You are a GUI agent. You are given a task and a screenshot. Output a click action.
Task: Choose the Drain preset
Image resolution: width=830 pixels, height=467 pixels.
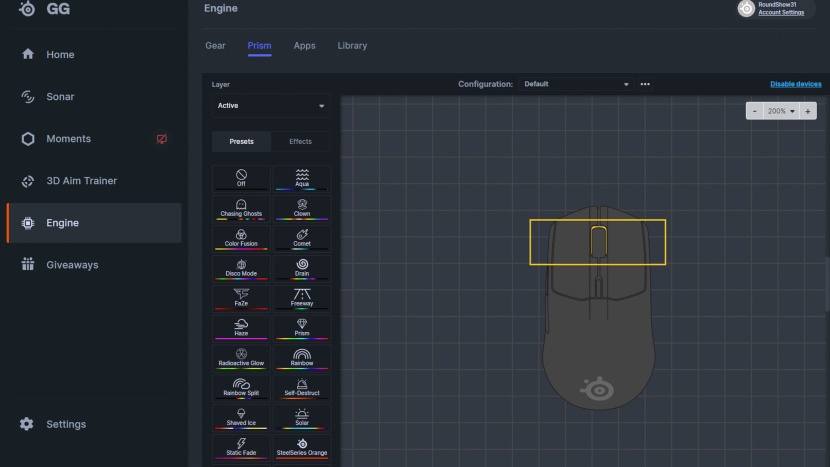pos(302,268)
